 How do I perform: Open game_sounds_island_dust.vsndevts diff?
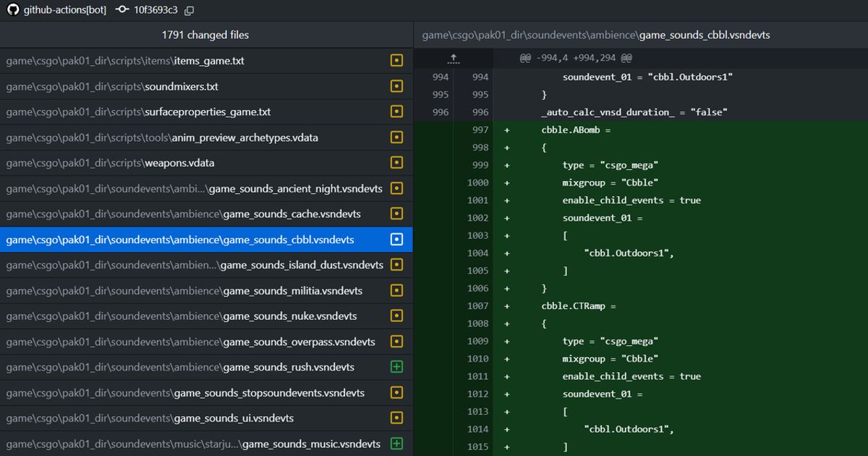click(x=206, y=265)
